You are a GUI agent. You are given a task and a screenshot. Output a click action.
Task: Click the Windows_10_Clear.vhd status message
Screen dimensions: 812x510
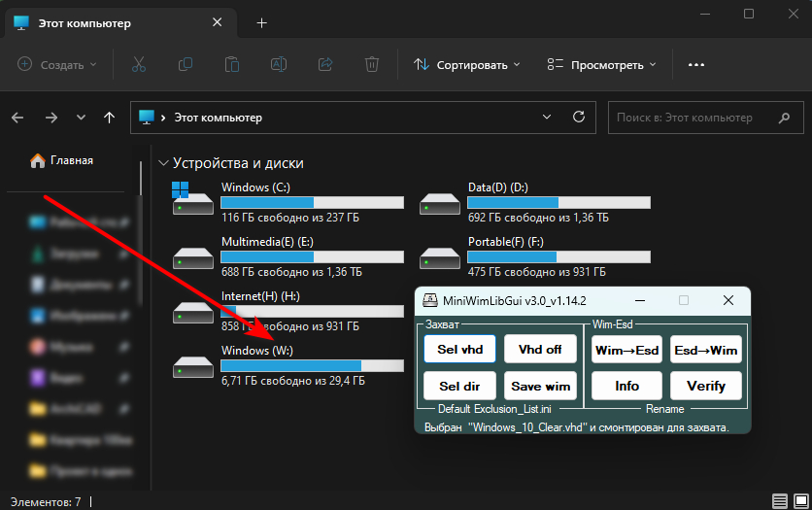[x=576, y=427]
